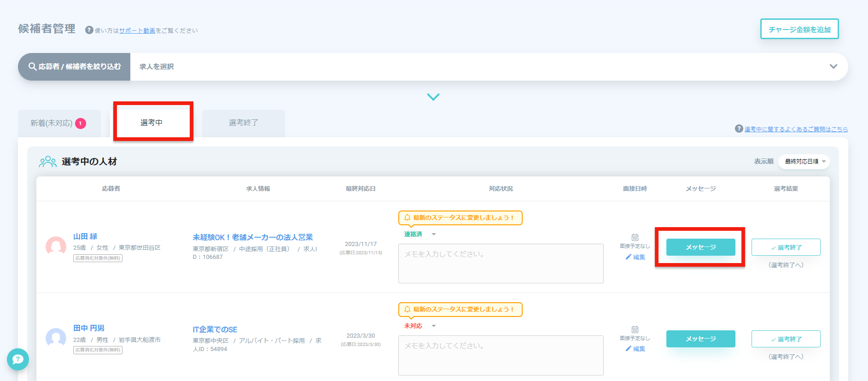Click the memo field for 田中 円男
This screenshot has height=381, width=868.
(x=501, y=355)
